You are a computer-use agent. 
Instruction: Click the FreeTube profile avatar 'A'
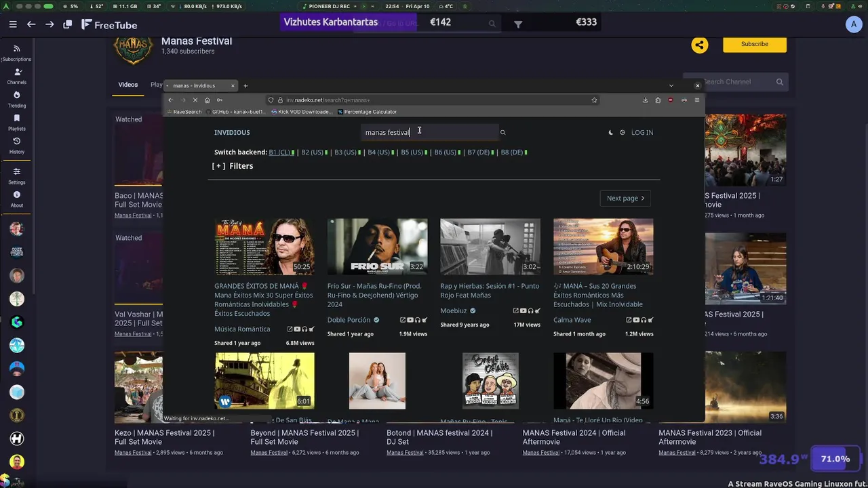click(x=853, y=24)
